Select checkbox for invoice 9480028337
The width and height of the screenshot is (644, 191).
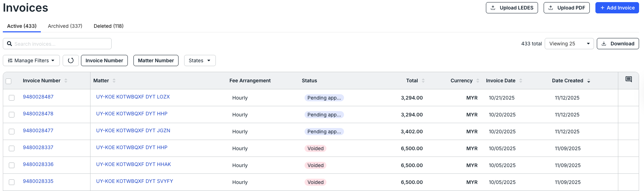pyautogui.click(x=12, y=148)
